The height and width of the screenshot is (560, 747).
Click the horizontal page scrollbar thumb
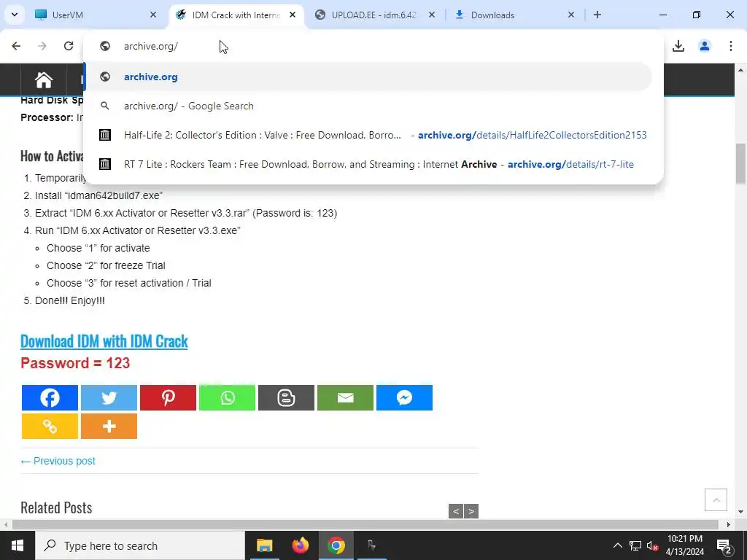pyautogui.click(x=365, y=524)
